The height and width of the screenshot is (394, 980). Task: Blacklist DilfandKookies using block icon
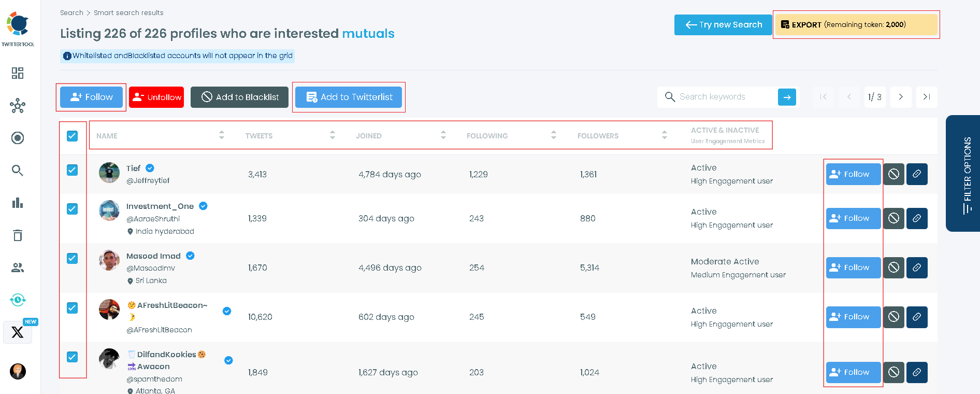[x=893, y=372]
